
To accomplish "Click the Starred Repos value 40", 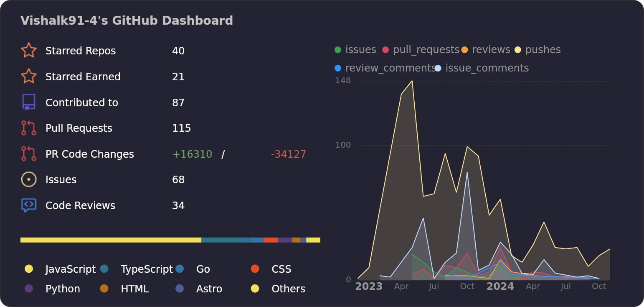I will coord(178,51).
